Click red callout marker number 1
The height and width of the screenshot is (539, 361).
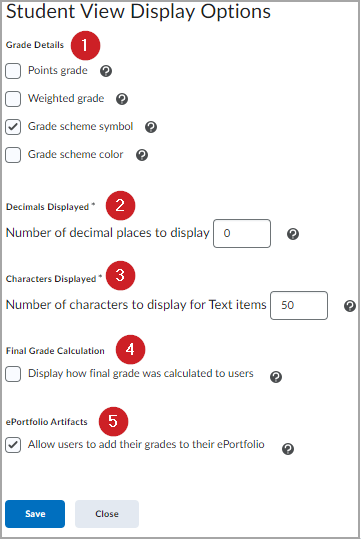(86, 45)
